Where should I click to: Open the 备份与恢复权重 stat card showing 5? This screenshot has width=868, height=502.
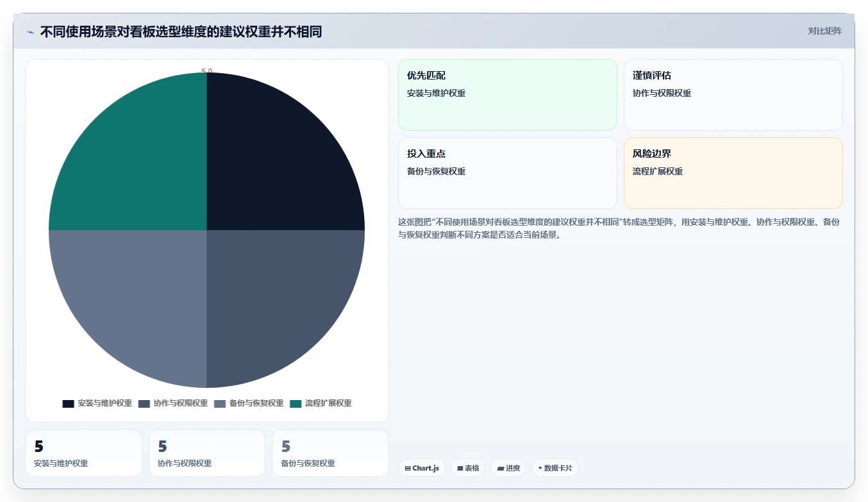[330, 453]
